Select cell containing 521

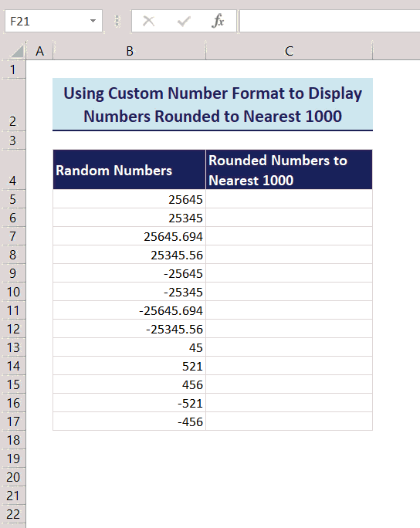click(x=130, y=366)
